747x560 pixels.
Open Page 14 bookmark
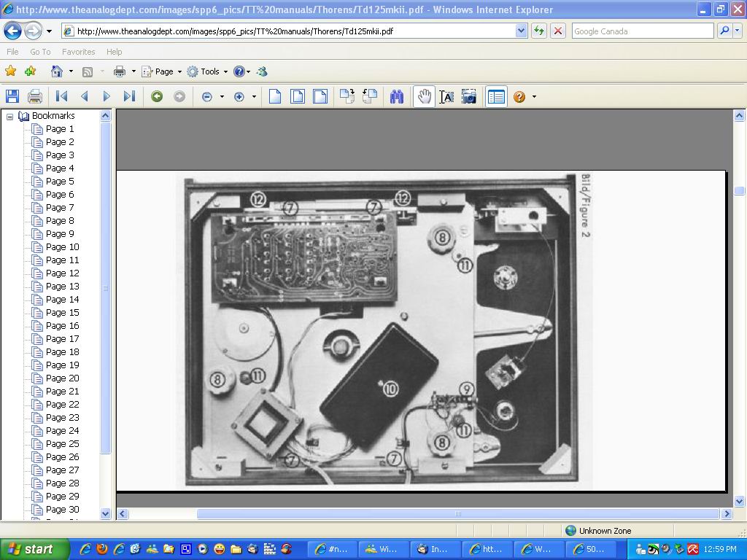pyautogui.click(x=62, y=300)
